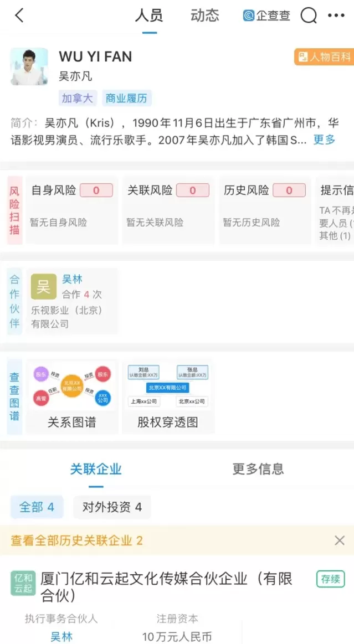Tap the 吴林 partner name link

click(x=72, y=279)
